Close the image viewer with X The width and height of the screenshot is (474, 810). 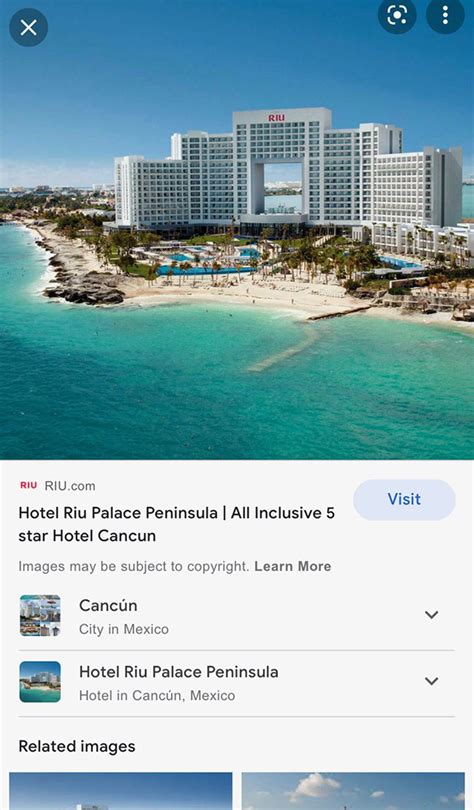tap(28, 27)
